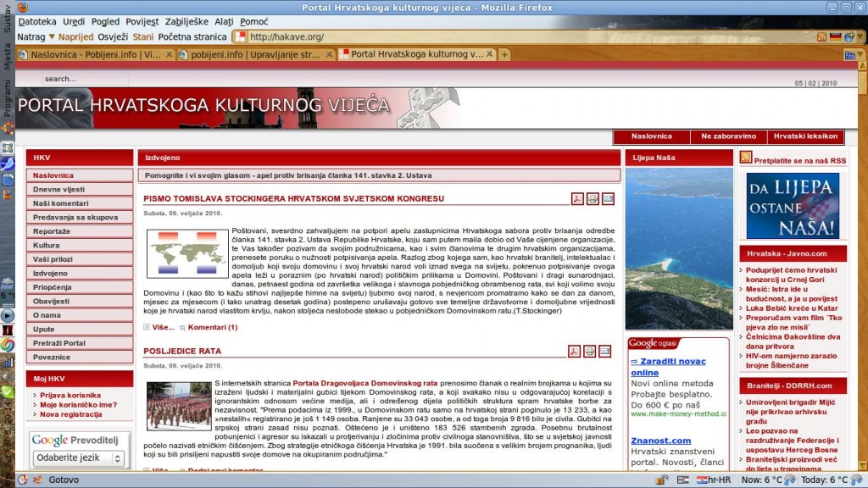Open the Alati menu
The height and width of the screenshot is (488, 868).
click(224, 21)
